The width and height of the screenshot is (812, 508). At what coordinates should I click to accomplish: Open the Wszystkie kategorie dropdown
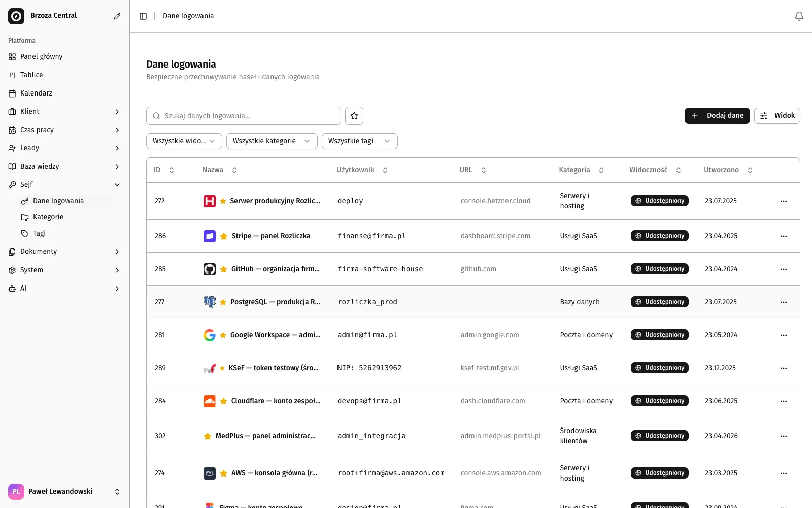[272, 141]
